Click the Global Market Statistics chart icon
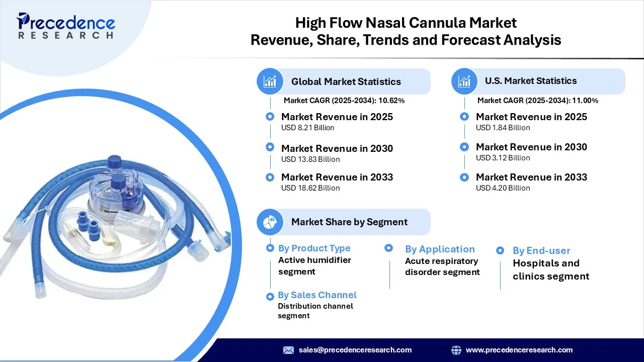This screenshot has height=362, width=644. pyautogui.click(x=270, y=81)
